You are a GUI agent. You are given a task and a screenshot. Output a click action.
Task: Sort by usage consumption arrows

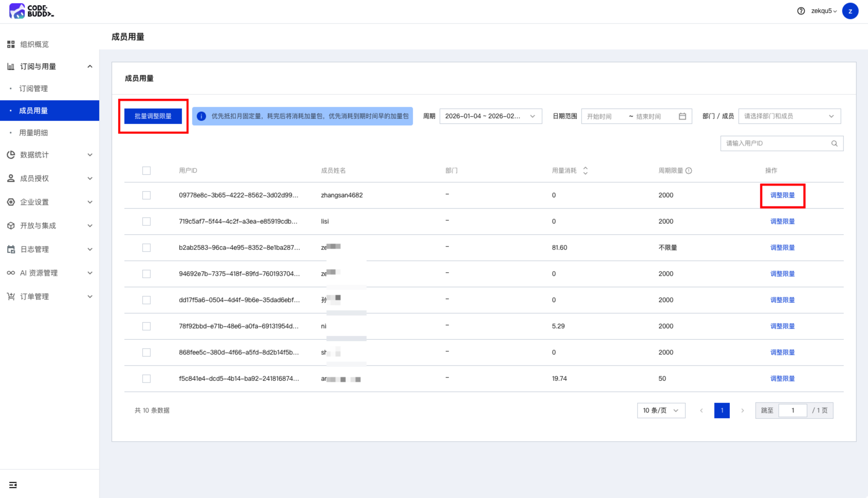pos(585,171)
